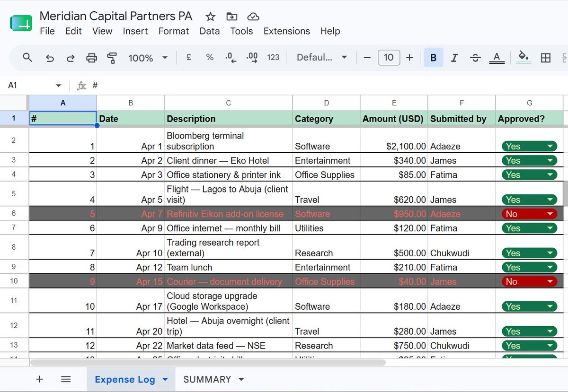The height and width of the screenshot is (392, 568).
Task: Click the vertical scrollbar thumb
Action: pyautogui.click(x=565, y=193)
